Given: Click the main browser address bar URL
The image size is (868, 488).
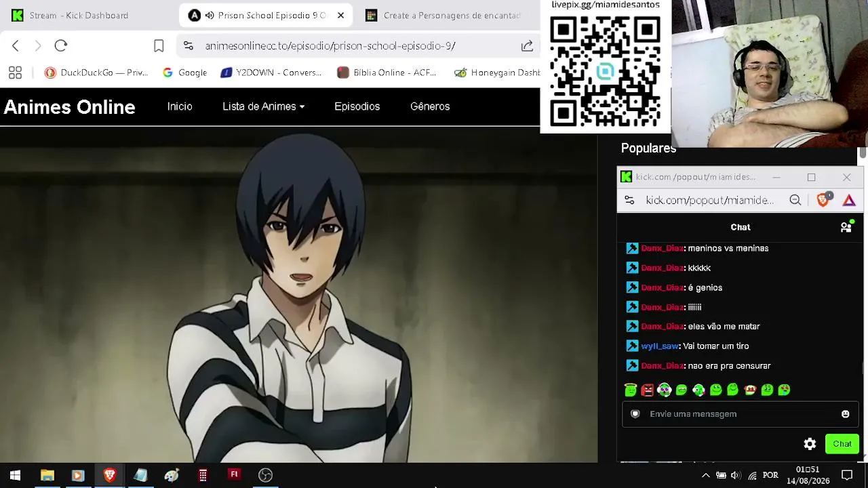Looking at the screenshot, I should 330,45.
